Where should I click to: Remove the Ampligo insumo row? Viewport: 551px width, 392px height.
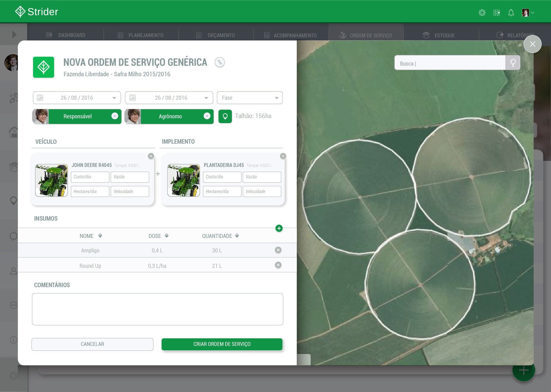click(x=278, y=250)
